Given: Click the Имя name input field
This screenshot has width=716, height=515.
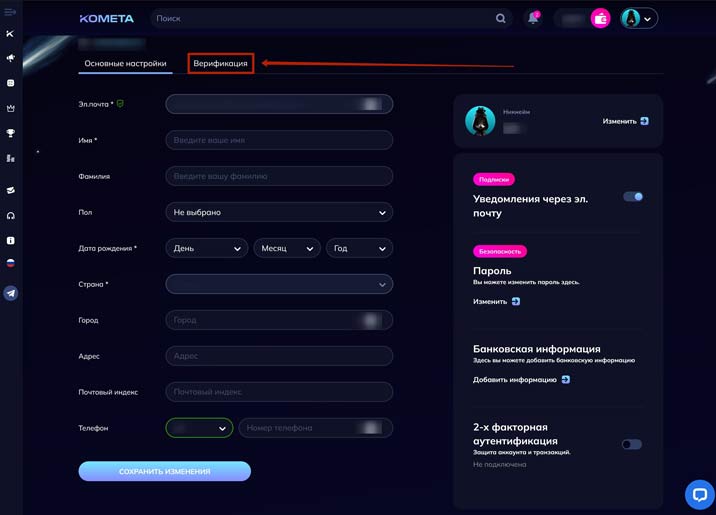Looking at the screenshot, I should coord(279,140).
